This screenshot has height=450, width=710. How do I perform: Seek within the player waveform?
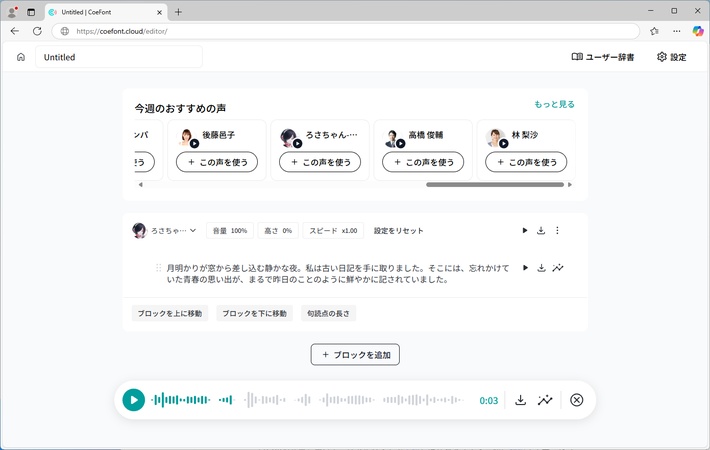[307, 400]
